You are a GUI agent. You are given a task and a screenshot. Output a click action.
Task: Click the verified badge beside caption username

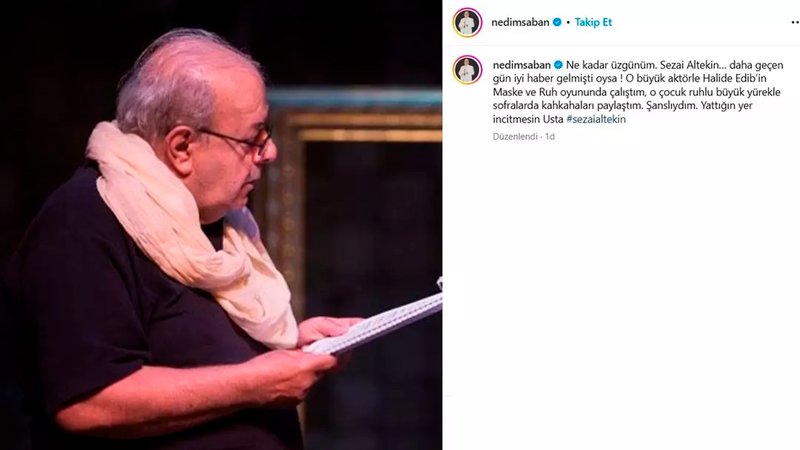[558, 65]
